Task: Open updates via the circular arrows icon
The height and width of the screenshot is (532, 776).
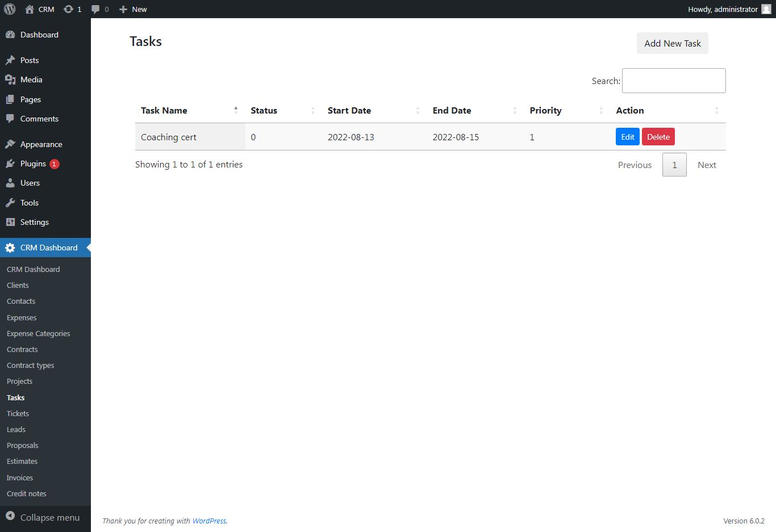Action: (x=68, y=9)
